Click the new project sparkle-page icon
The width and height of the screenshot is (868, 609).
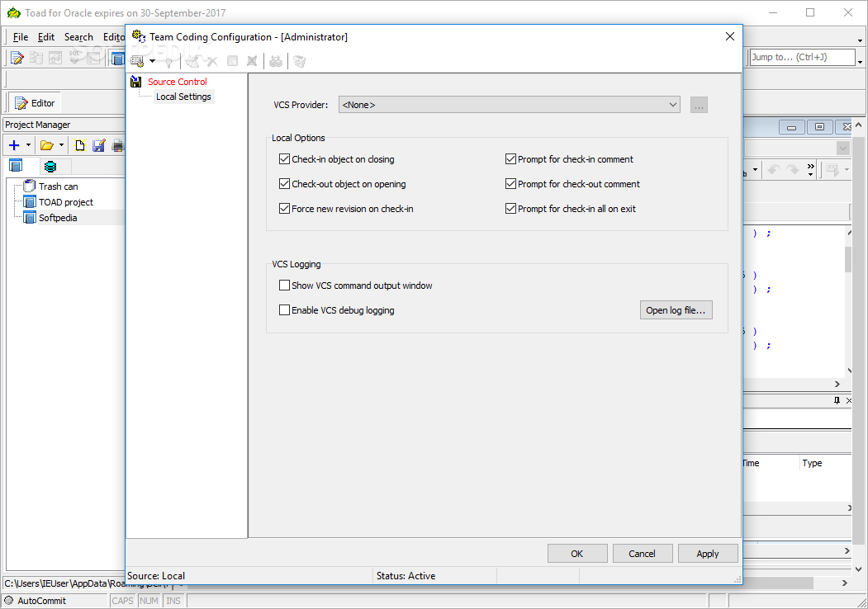click(x=80, y=145)
